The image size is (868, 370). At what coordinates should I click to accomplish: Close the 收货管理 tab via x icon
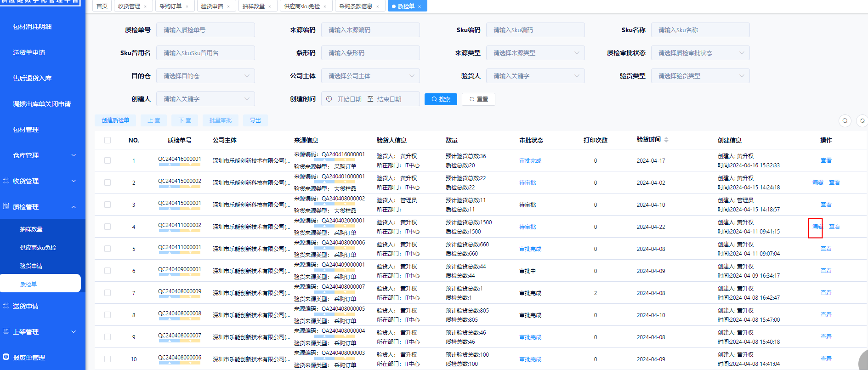pos(145,6)
